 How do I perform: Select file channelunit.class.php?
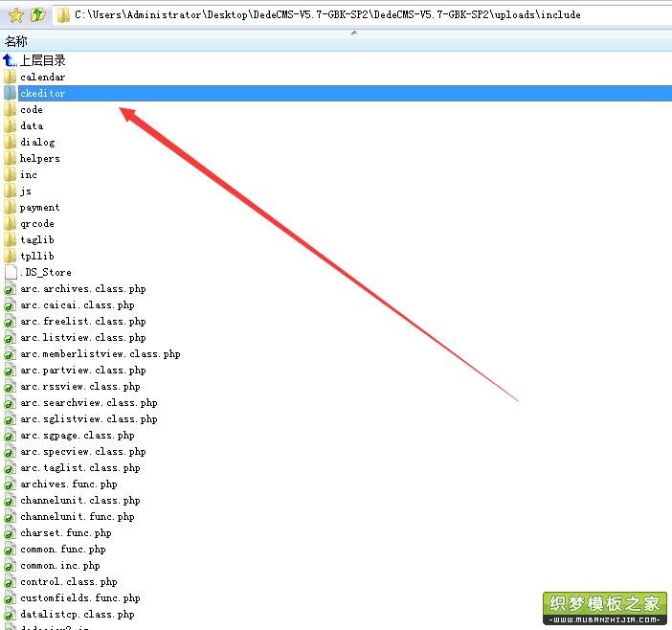[x=80, y=501]
